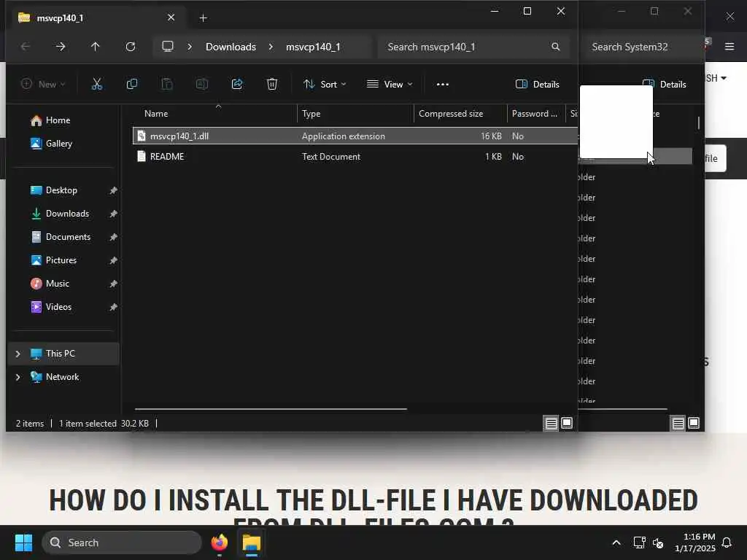
Task: Click the clock showing 1:16 PM
Action: [694, 542]
